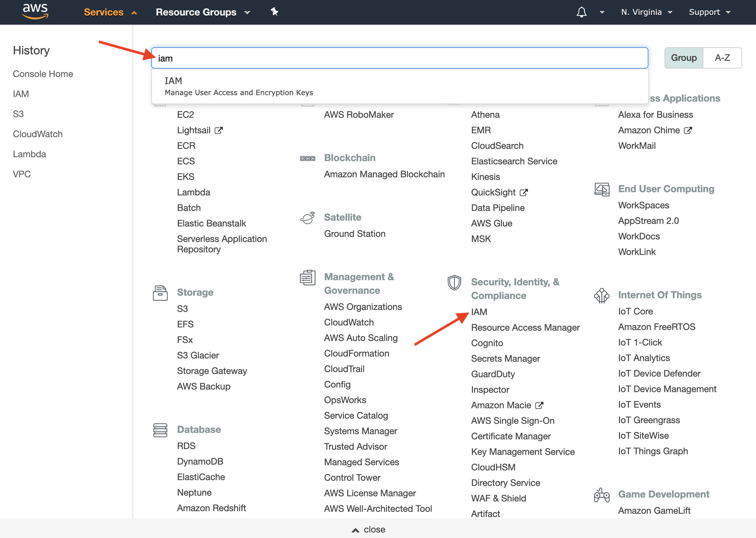Open the notifications bell icon
Viewport: 756px width, 538px height.
(581, 12)
